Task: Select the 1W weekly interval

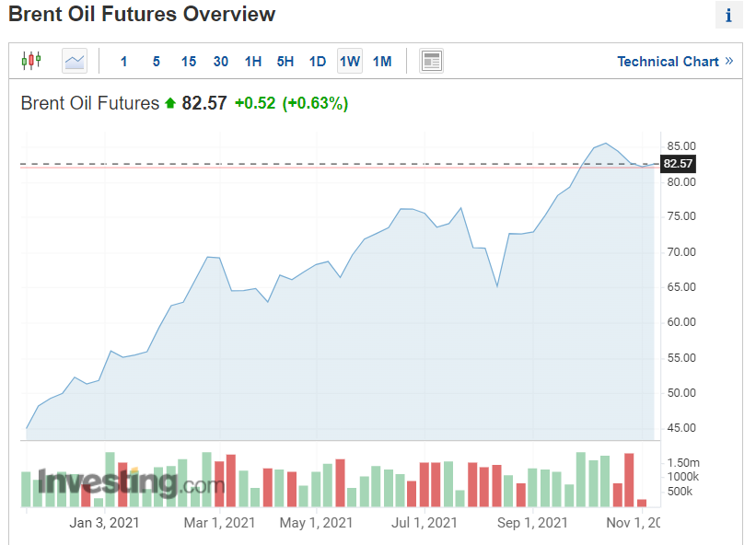Action: tap(350, 62)
